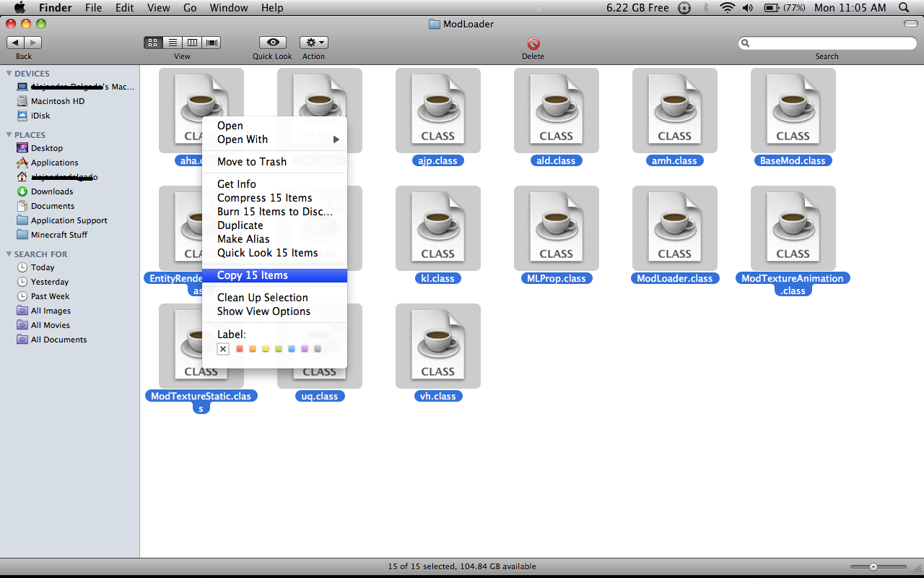The image size is (924, 578).
Task: Open the Apple menu
Action: tap(19, 8)
